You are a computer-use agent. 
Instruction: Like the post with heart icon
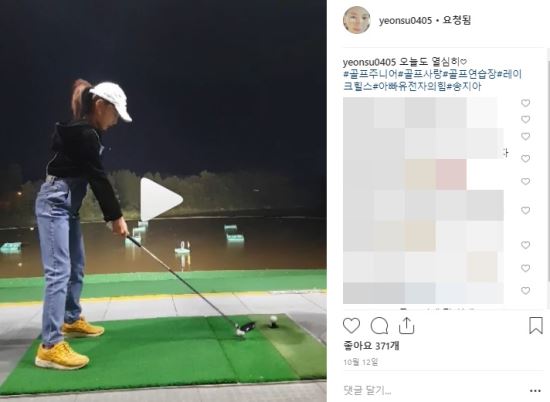[x=351, y=326]
